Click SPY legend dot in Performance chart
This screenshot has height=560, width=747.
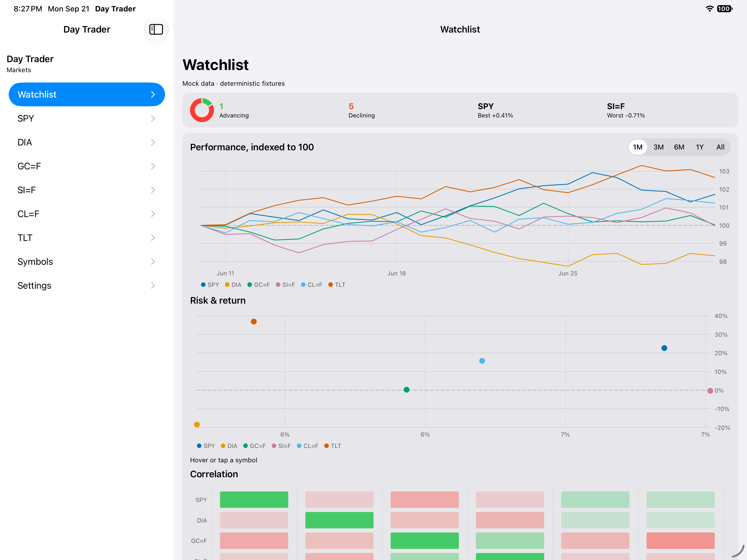coord(203,285)
